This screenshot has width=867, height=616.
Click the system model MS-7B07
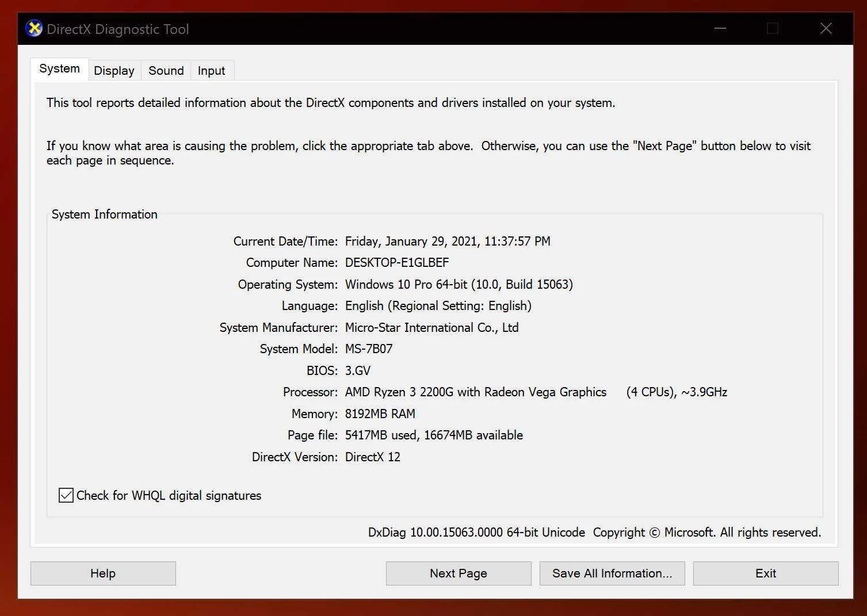pos(369,349)
